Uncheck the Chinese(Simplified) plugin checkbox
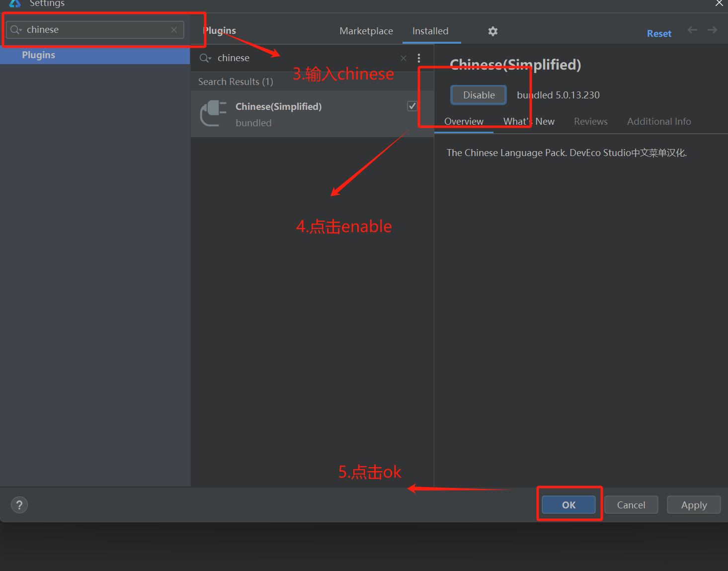 412,105
